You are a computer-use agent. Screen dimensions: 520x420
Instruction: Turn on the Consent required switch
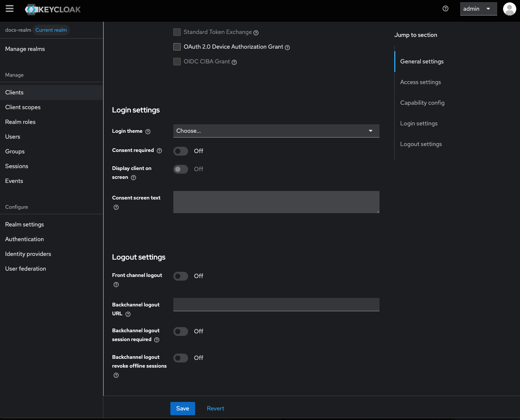click(181, 151)
